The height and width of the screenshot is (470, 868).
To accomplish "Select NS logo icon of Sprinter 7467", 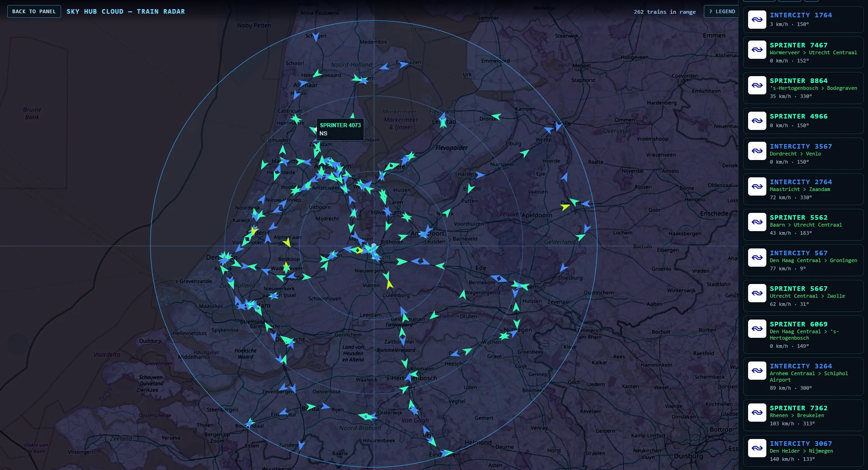I will click(x=757, y=50).
